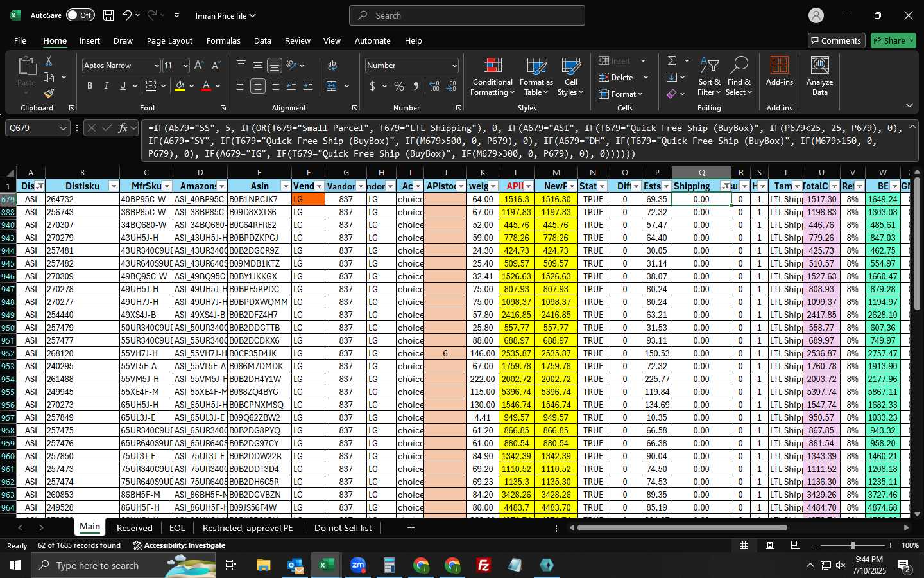Screen dimensions: 924x578
Task: Toggle the AutoSave switch
Action: (x=80, y=15)
